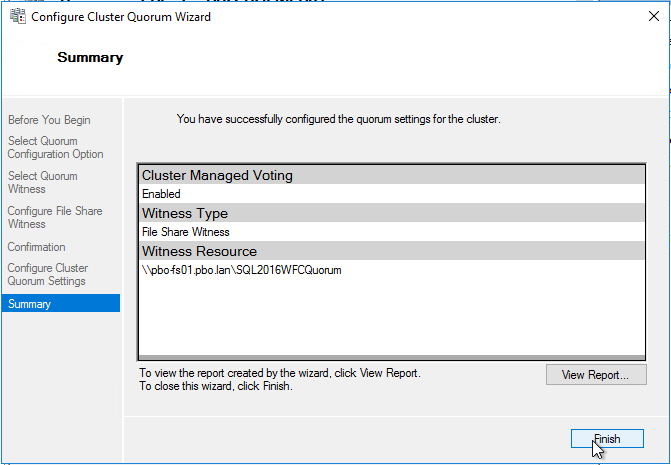Select the Confirmation step
The width and height of the screenshot is (671, 465).
pyautogui.click(x=36, y=247)
